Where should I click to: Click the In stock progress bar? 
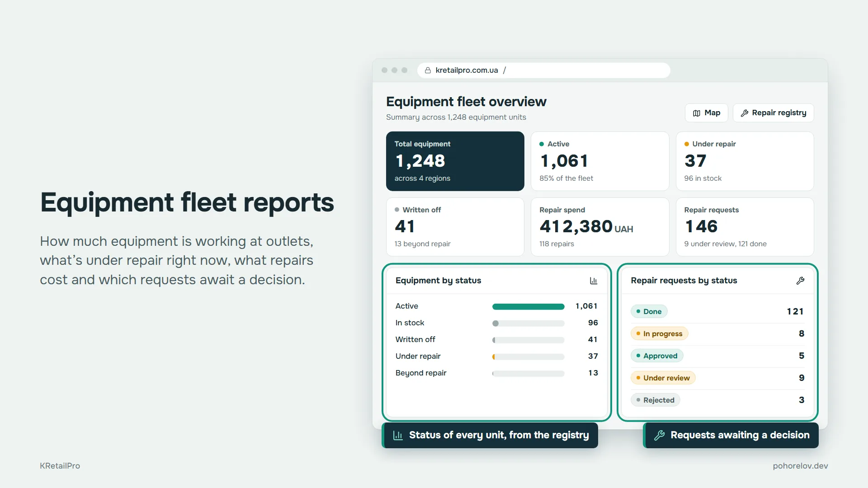528,324
